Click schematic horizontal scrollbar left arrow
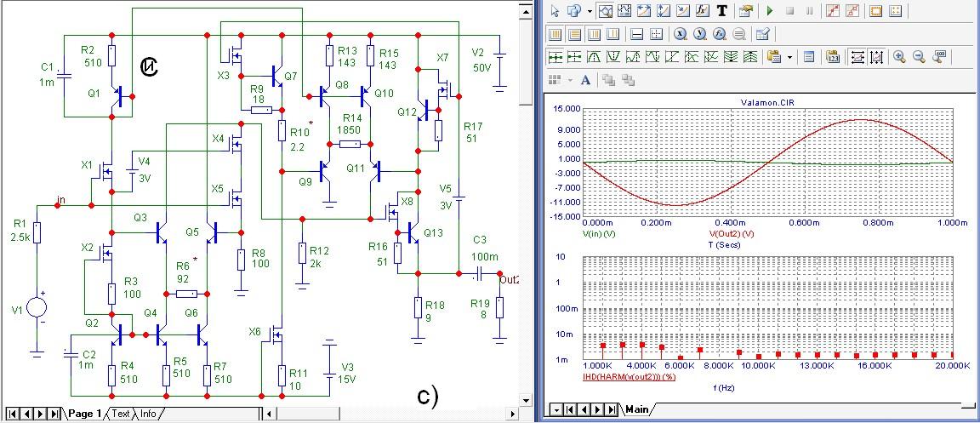Screen dimensions: 980x423 [x=268, y=414]
